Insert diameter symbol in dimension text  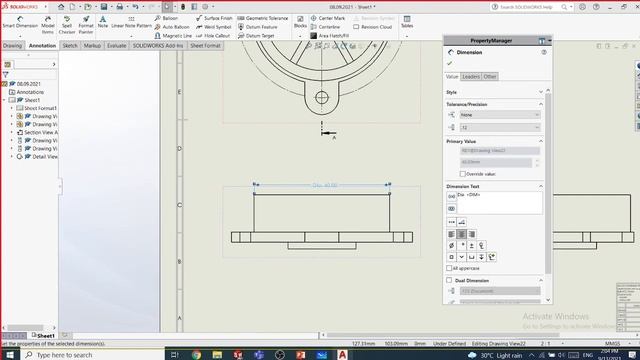pyautogui.click(x=451, y=246)
